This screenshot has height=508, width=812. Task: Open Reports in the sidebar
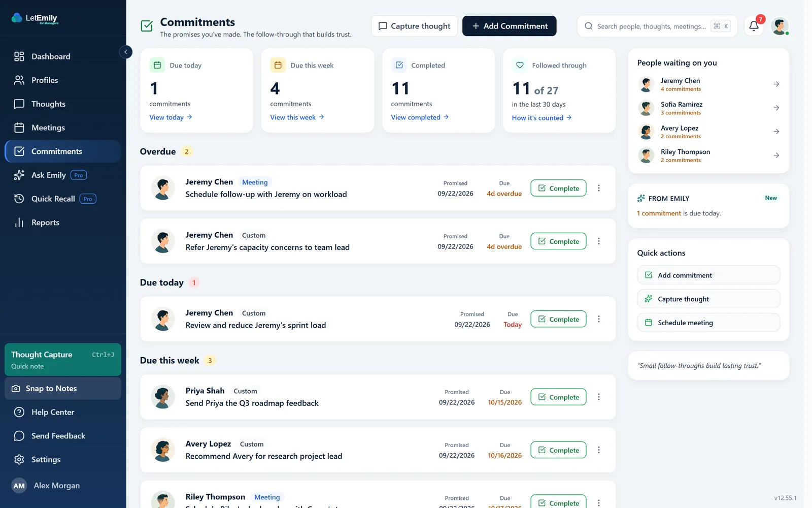63,223
